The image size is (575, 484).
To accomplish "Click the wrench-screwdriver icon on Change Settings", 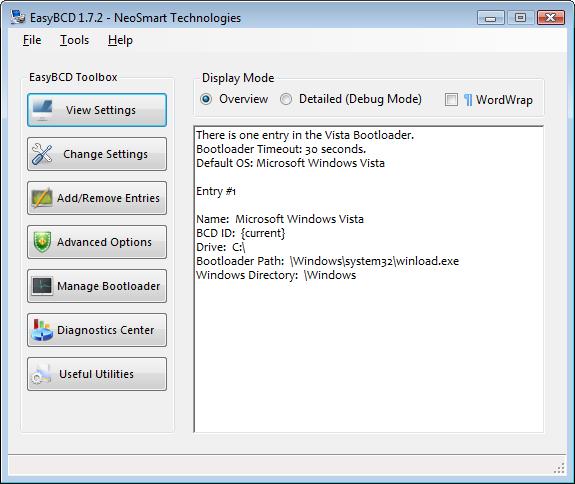I will tap(42, 154).
